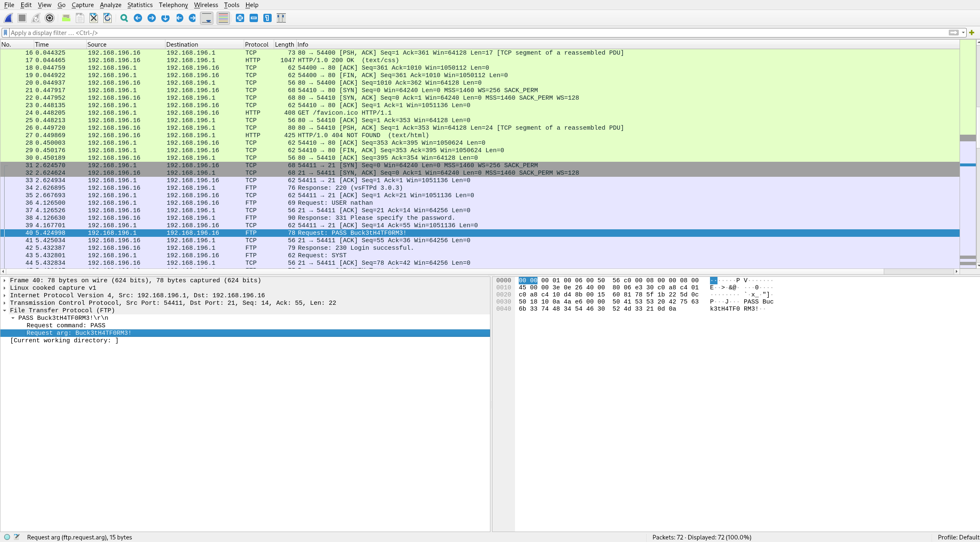980x542 pixels.
Task: Sort packets by Time column header
Action: (x=60, y=45)
